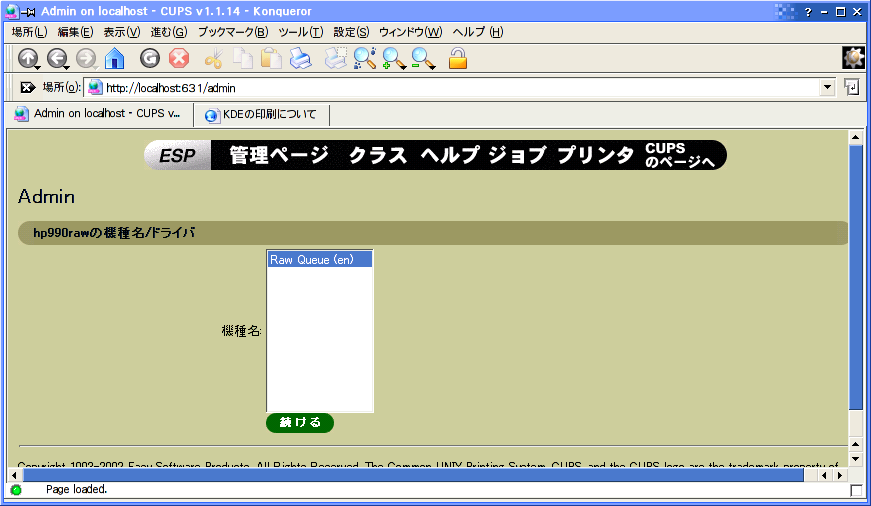The height and width of the screenshot is (506, 871).
Task: Click the Home toolbar icon
Action: [x=115, y=59]
